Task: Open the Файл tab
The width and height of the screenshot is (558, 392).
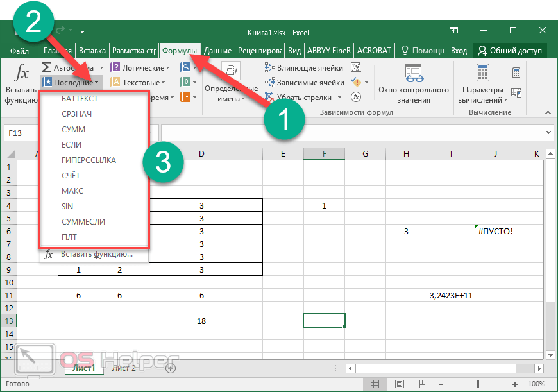Action: pyautogui.click(x=20, y=51)
